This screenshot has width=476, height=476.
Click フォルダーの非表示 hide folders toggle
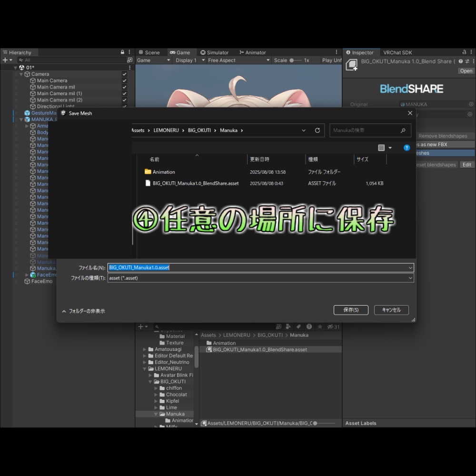pos(83,311)
